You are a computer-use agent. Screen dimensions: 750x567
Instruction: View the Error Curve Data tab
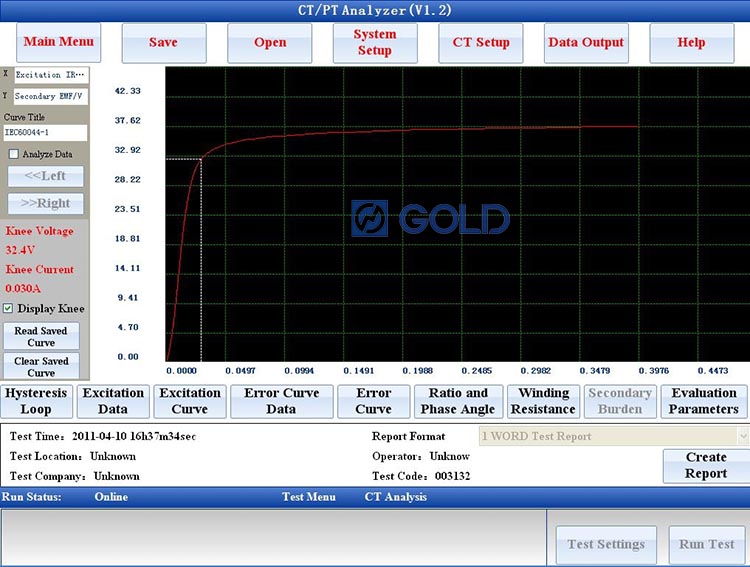click(x=281, y=401)
